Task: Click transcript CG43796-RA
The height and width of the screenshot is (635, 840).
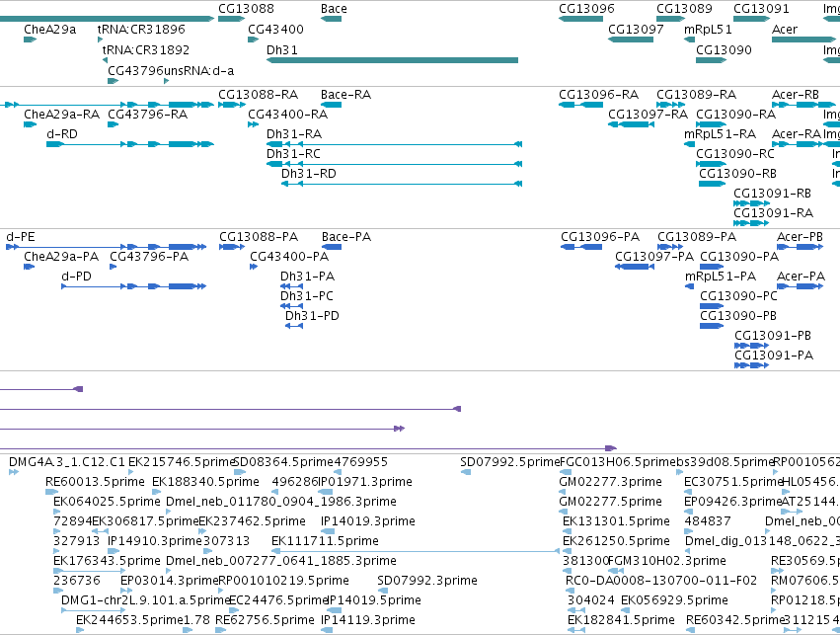Action: coord(148,114)
